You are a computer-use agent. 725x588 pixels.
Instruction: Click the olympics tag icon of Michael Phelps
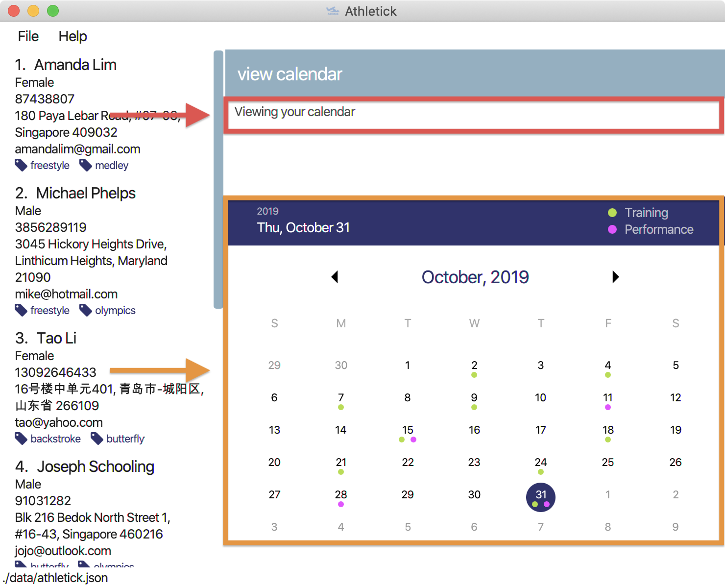click(x=86, y=311)
